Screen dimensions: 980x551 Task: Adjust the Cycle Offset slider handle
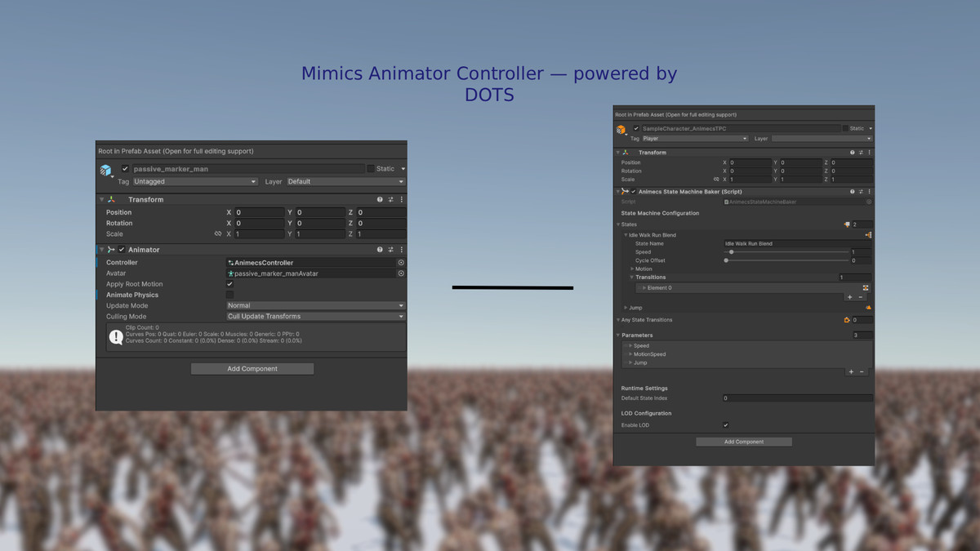click(x=726, y=260)
